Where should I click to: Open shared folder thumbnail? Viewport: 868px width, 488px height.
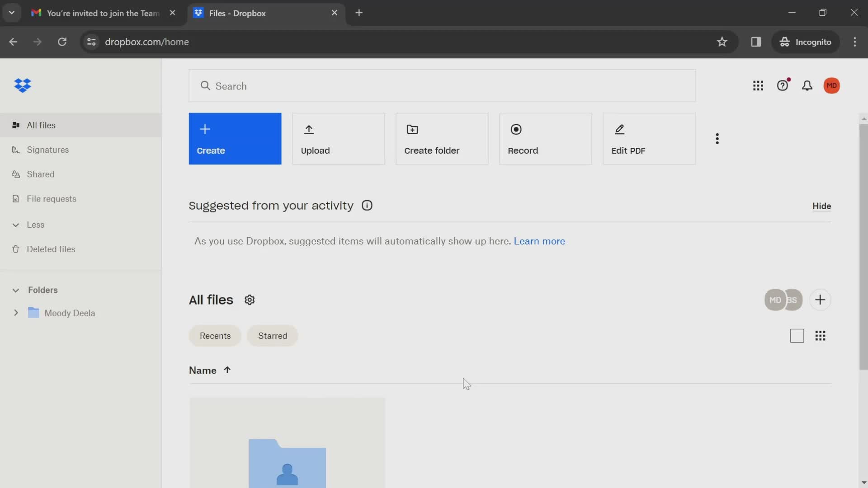[287, 443]
